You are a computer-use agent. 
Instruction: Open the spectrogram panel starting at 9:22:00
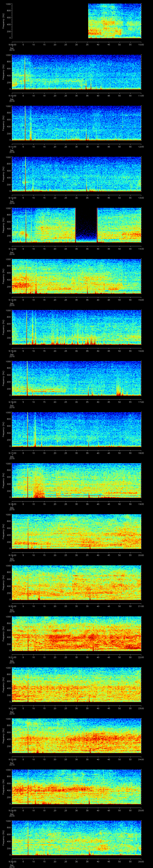click(x=77, y=685)
